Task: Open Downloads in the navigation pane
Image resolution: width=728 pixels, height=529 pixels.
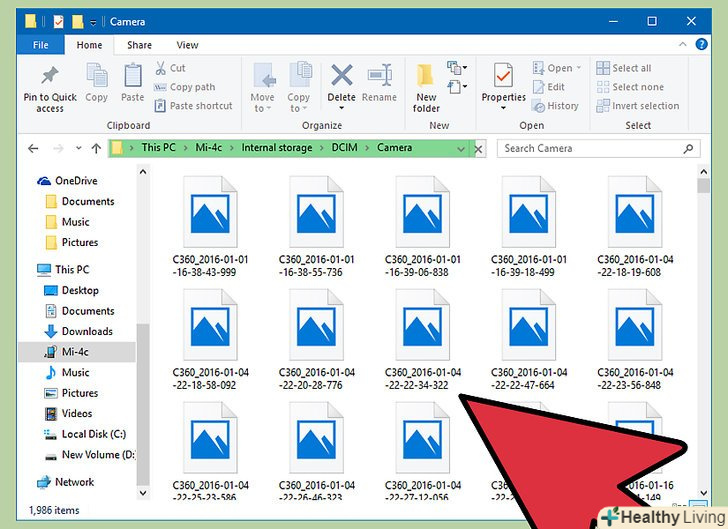Action: pyautogui.click(x=78, y=332)
